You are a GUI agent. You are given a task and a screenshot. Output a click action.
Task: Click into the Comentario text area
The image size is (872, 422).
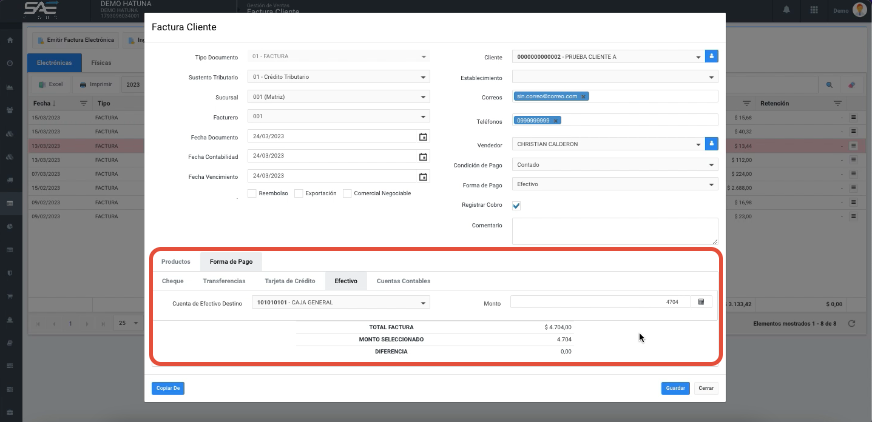(x=615, y=231)
